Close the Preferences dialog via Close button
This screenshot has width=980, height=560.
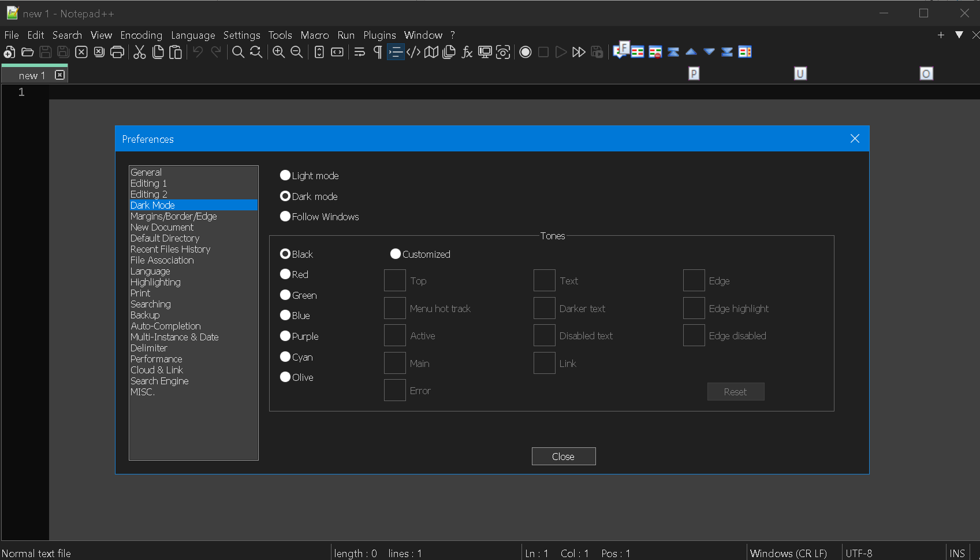pos(563,456)
